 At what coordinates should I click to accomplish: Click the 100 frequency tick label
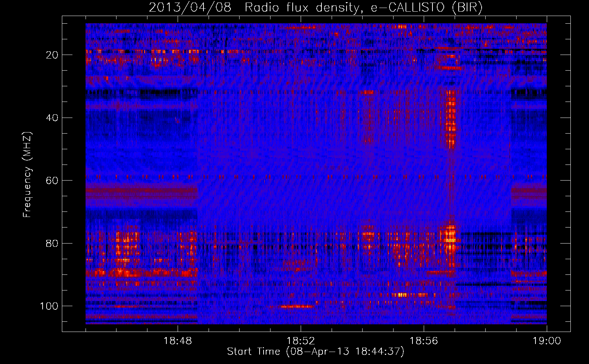pos(49,306)
